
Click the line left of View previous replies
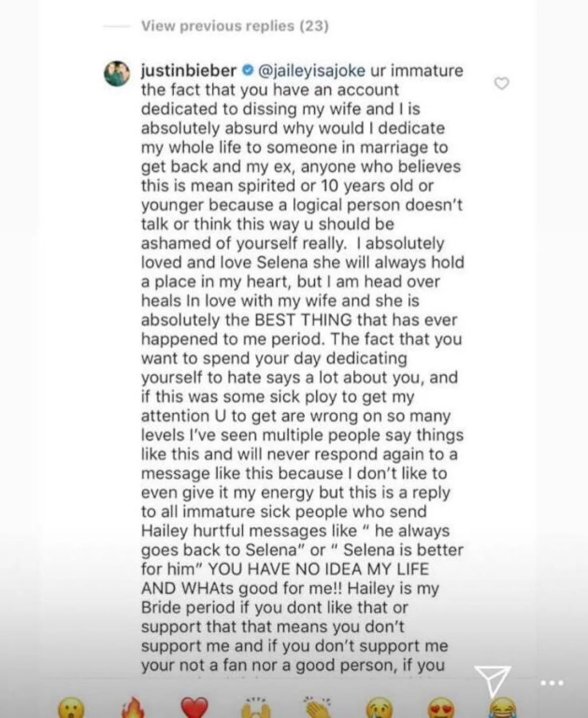coord(118,26)
